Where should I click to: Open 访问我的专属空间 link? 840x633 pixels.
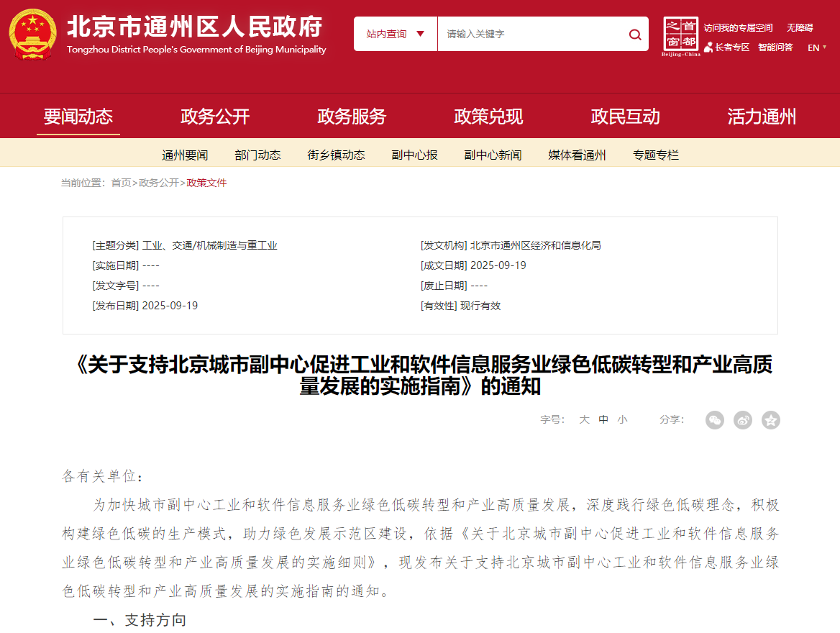[x=738, y=28]
